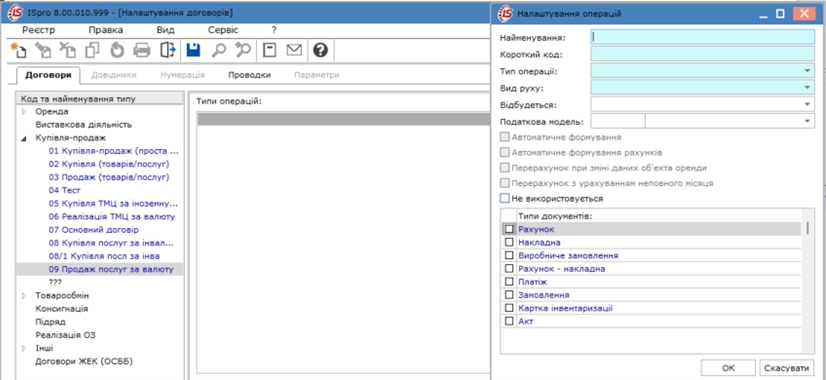The height and width of the screenshot is (380, 826).
Task: Click the delete record toolbar icon
Action: click(x=67, y=50)
